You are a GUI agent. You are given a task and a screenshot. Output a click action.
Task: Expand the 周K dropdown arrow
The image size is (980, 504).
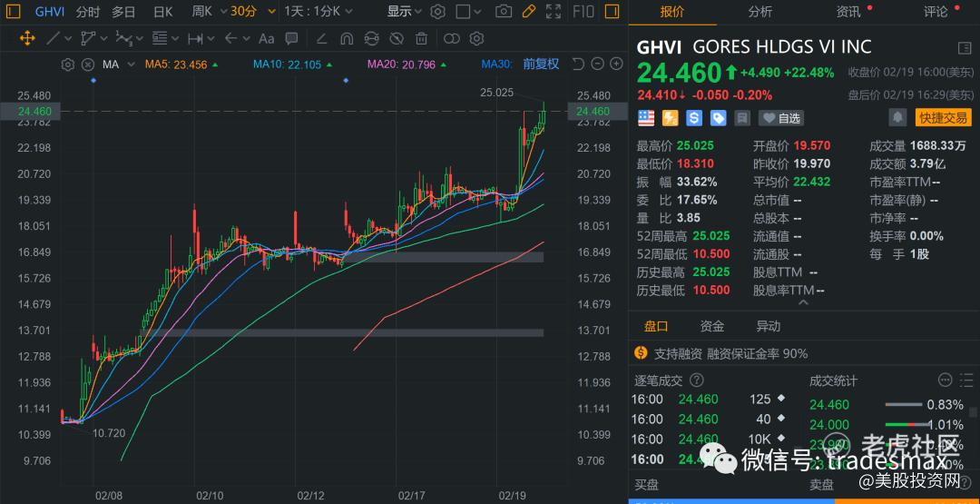[223, 11]
